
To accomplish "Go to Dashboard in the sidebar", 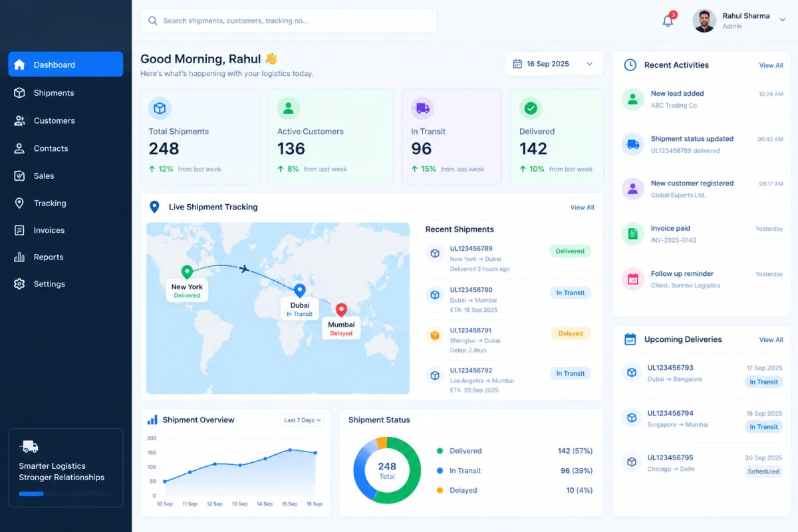I will [x=65, y=65].
